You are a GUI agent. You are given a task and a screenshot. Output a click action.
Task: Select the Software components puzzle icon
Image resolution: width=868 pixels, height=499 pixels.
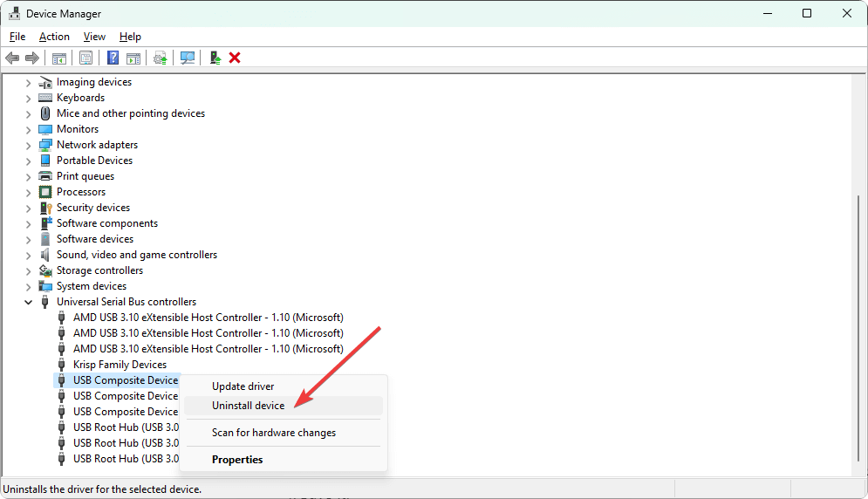point(45,223)
